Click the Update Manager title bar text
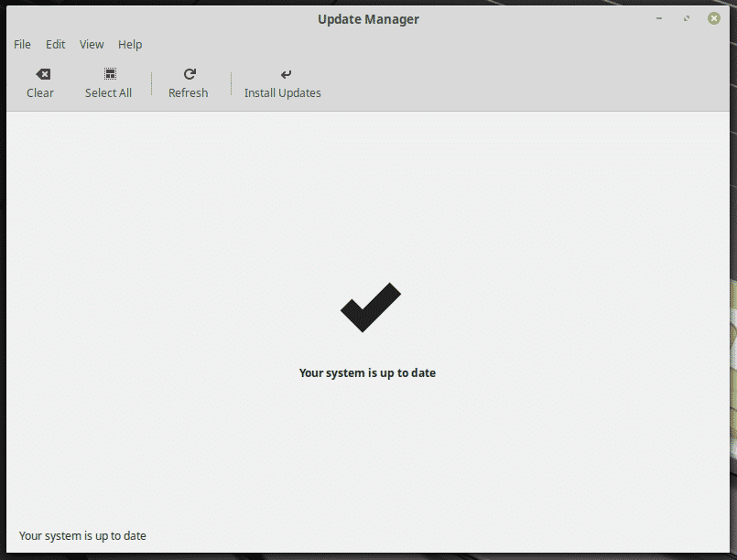 [368, 19]
